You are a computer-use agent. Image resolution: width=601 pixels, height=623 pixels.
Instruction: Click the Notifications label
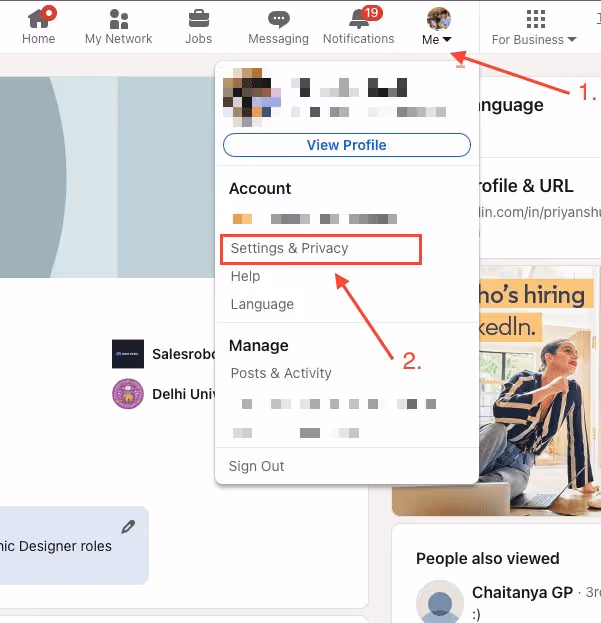(359, 39)
